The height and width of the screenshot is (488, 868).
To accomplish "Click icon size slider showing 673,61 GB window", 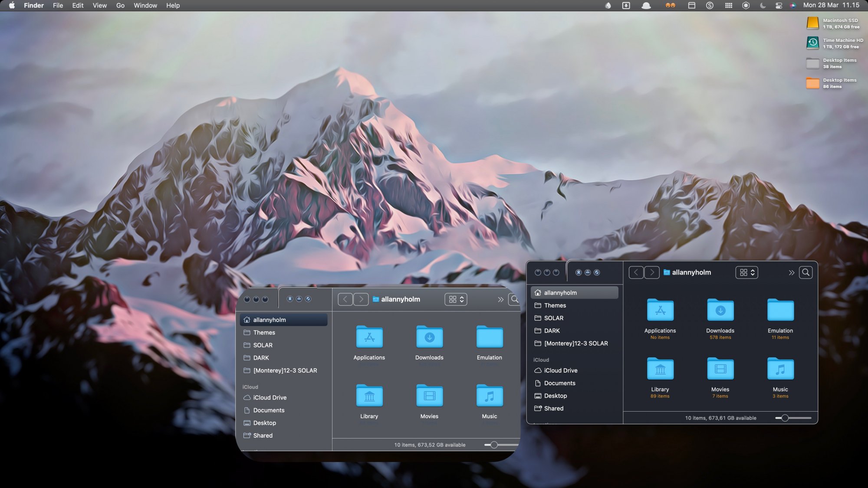I will (785, 418).
